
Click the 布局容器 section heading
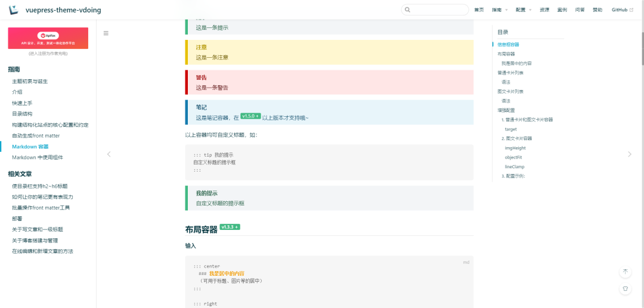pos(202,230)
